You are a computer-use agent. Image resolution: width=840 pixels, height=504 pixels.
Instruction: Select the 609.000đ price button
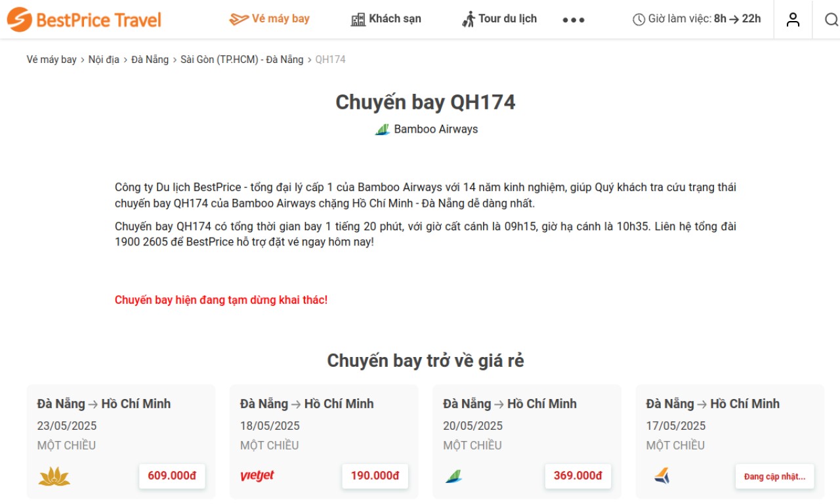[x=172, y=476]
